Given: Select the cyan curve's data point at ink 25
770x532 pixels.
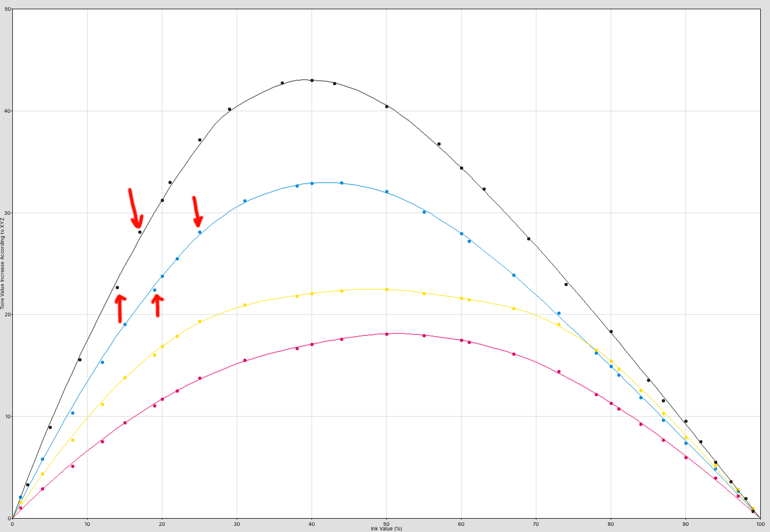Looking at the screenshot, I should [x=200, y=232].
